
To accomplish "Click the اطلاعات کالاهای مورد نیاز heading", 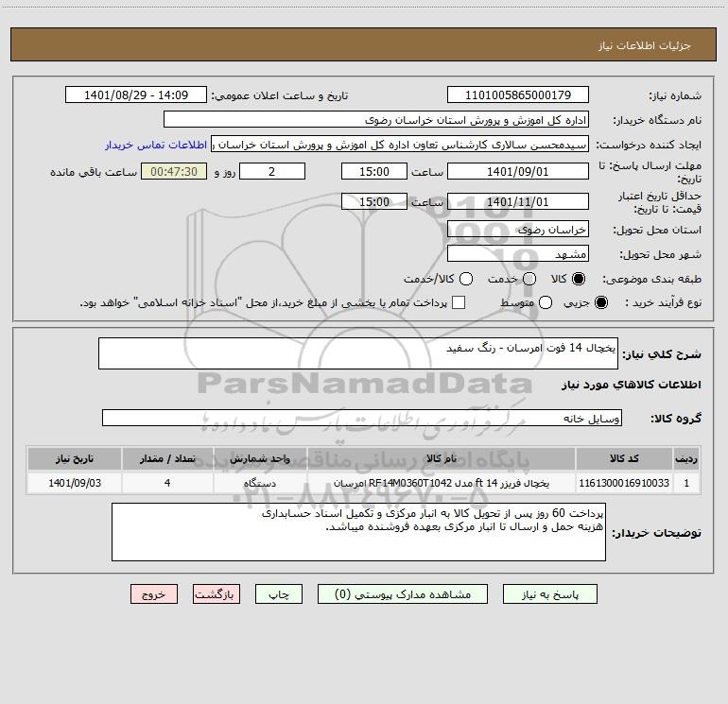I will (x=631, y=385).
